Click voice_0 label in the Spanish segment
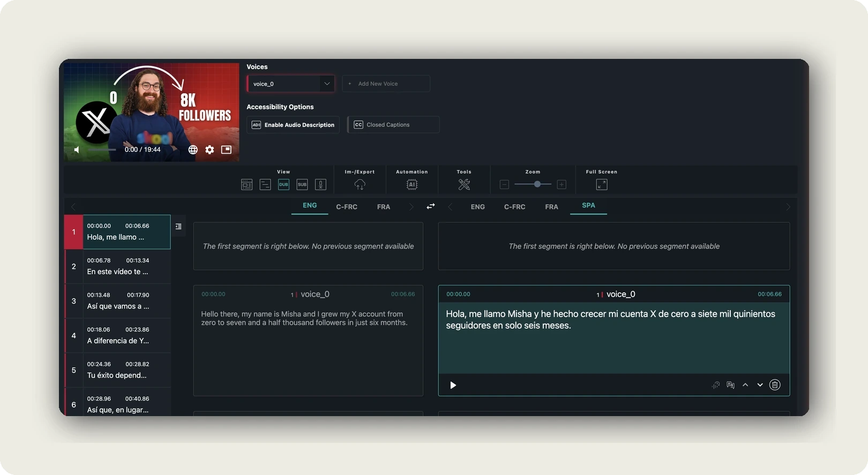Image resolution: width=868 pixels, height=475 pixels. tap(620, 294)
